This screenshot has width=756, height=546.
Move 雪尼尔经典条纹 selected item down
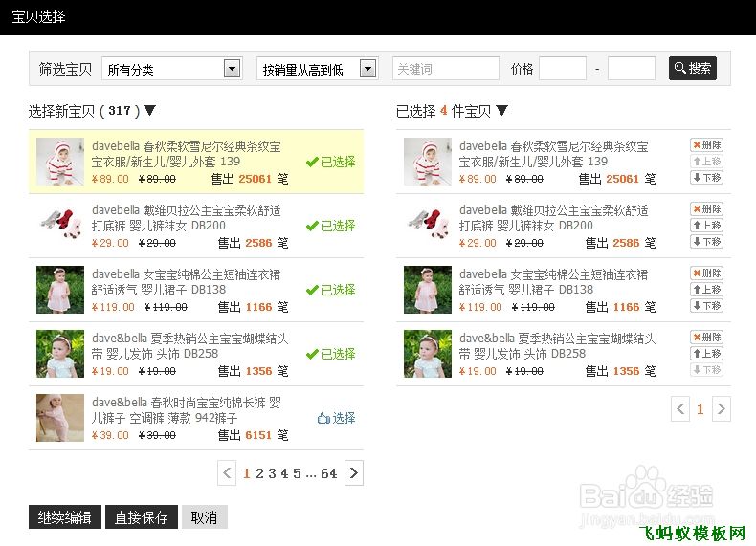(x=706, y=178)
